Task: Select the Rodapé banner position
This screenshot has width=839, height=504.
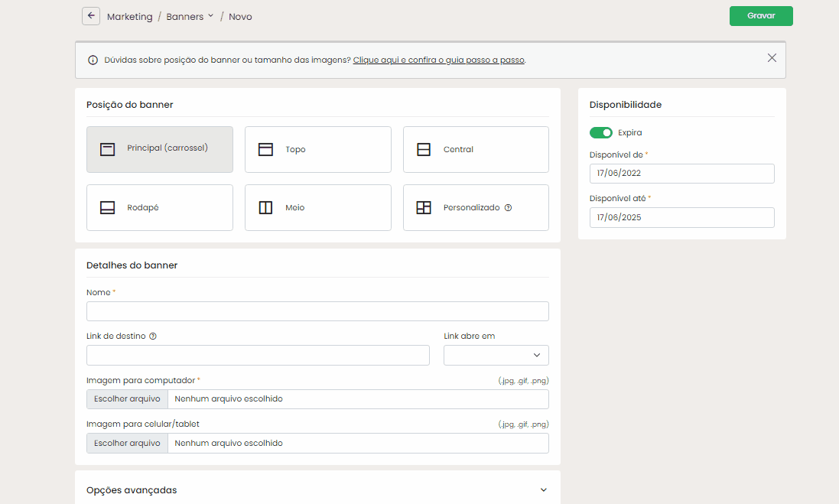Action: click(159, 207)
